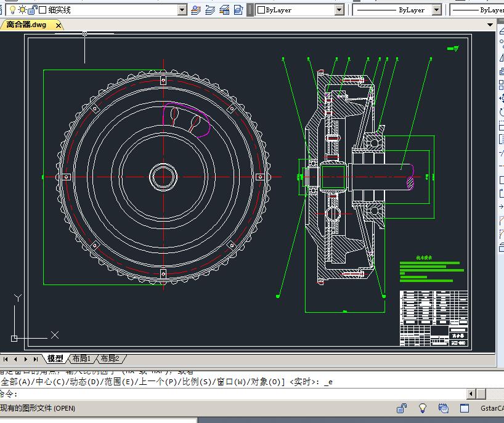This screenshot has height=423, width=504.
Task: Click the lock icon in status bar
Action: coord(402,408)
